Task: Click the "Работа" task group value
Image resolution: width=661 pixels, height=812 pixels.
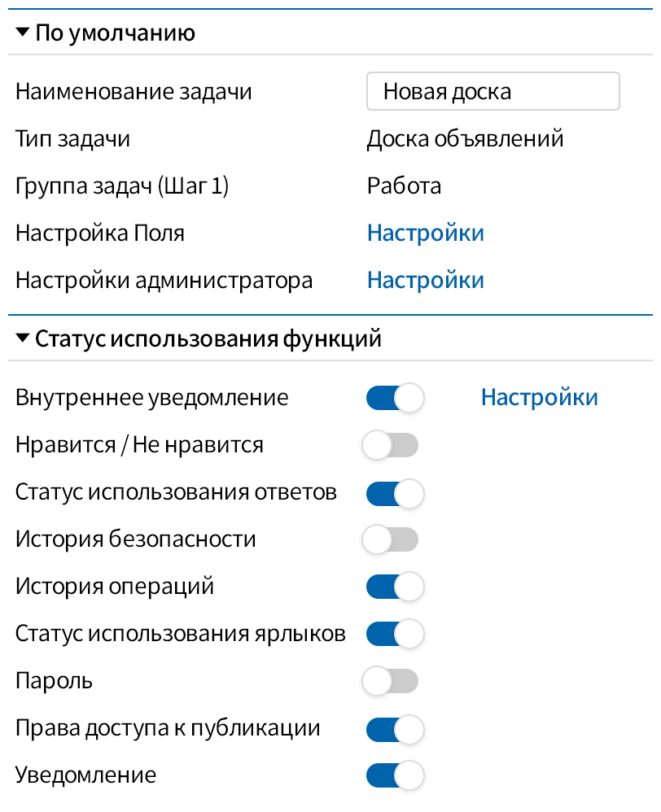Action: tap(404, 186)
